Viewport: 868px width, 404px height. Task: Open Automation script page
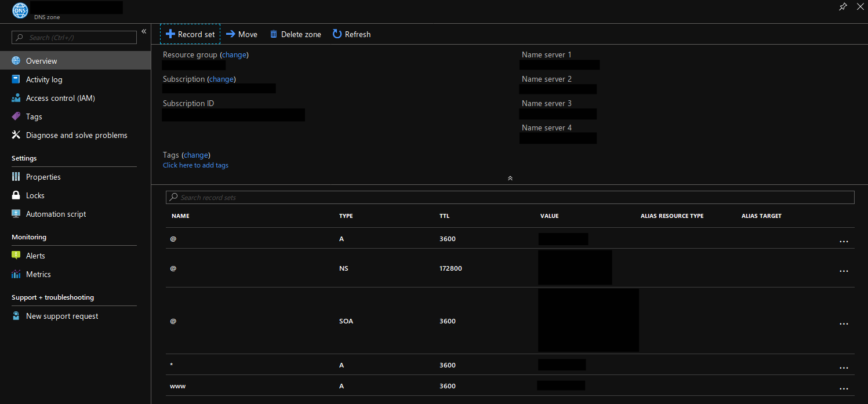point(56,214)
